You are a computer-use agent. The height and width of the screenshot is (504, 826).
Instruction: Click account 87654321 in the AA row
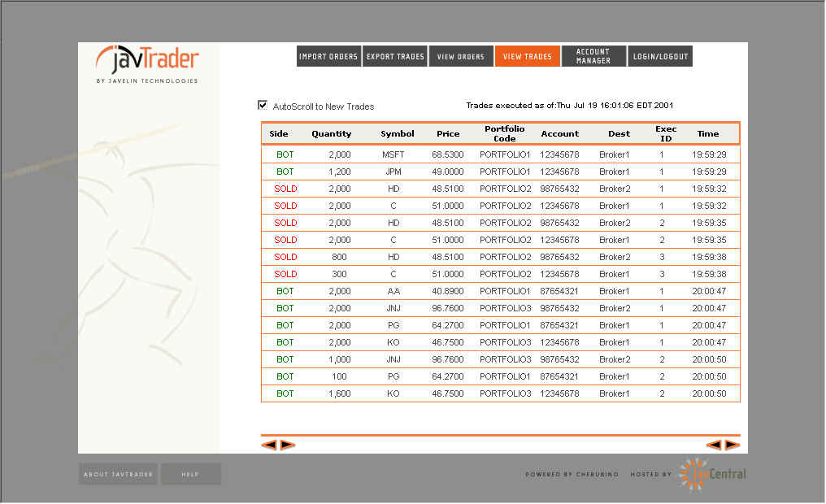[x=559, y=291]
